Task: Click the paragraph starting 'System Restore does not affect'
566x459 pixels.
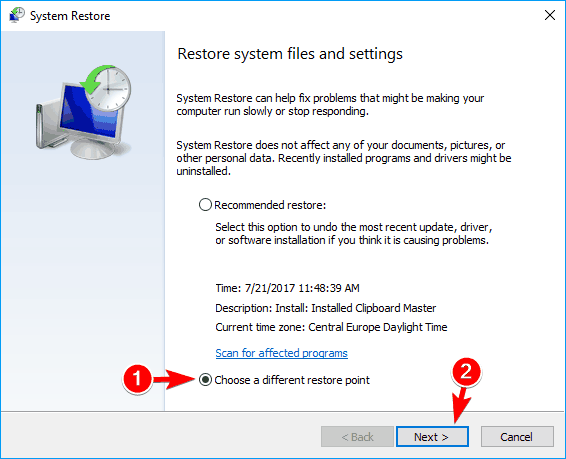Action: 344,158
